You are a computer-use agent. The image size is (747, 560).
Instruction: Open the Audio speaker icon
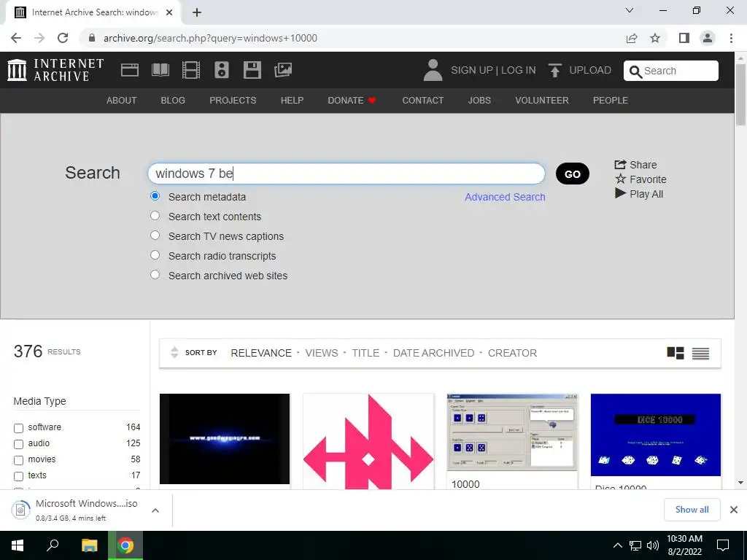(222, 70)
